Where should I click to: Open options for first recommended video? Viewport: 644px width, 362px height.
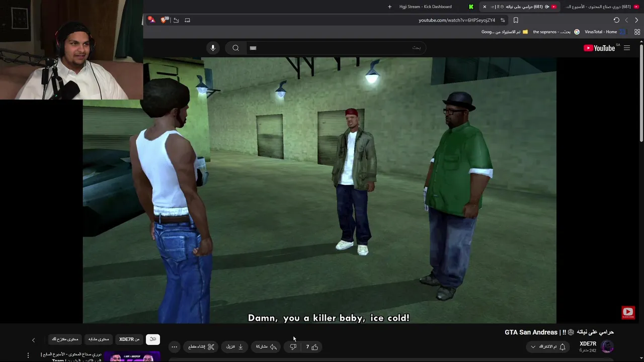click(28, 355)
